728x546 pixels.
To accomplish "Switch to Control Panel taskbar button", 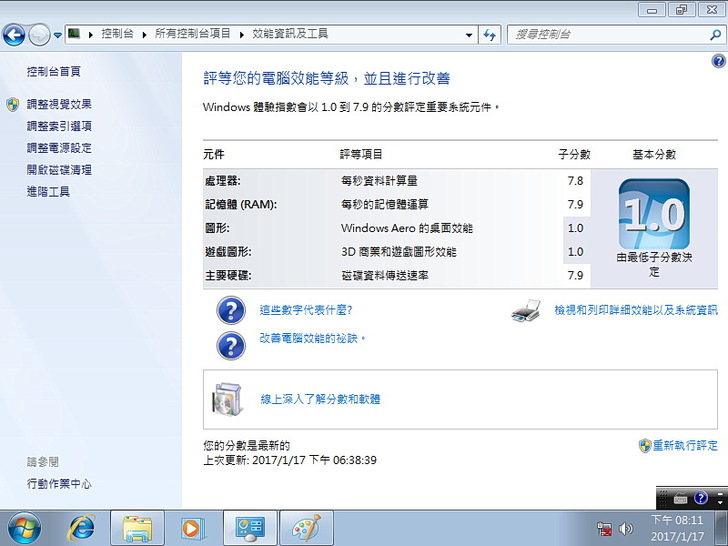I will pos(250,528).
